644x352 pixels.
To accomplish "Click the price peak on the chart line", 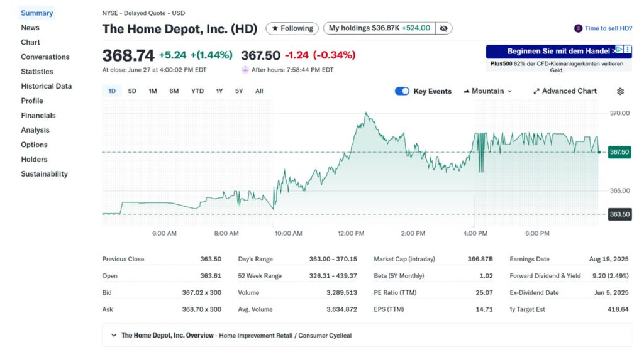I will pyautogui.click(x=366, y=113).
